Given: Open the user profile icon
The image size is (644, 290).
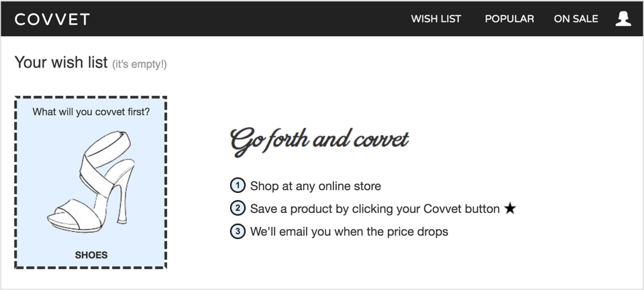Looking at the screenshot, I should [623, 19].
